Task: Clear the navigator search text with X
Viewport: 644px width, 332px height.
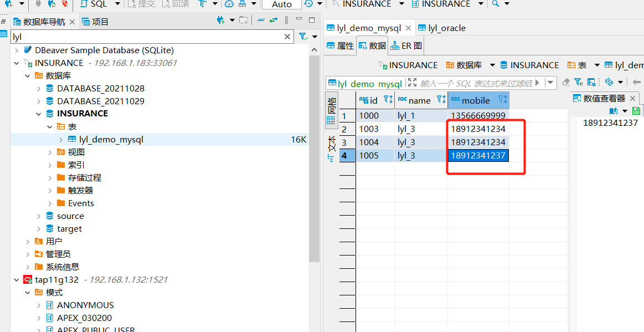Action: point(287,37)
